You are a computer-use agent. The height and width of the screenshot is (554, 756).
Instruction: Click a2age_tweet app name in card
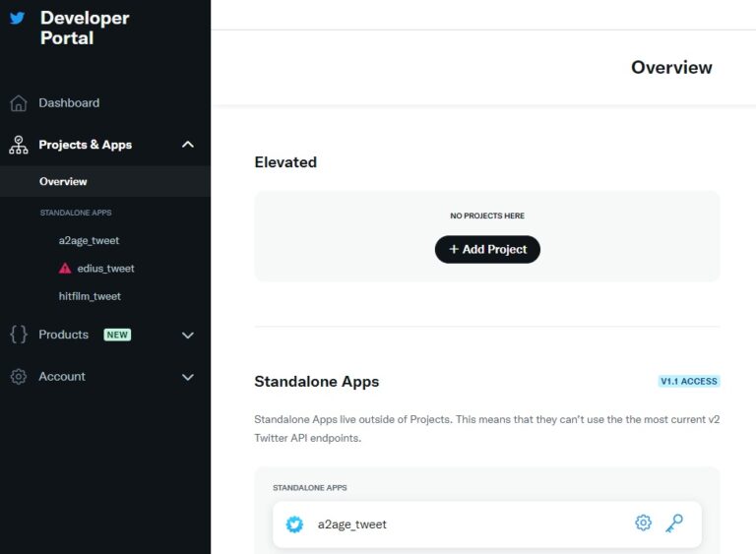[x=351, y=524]
